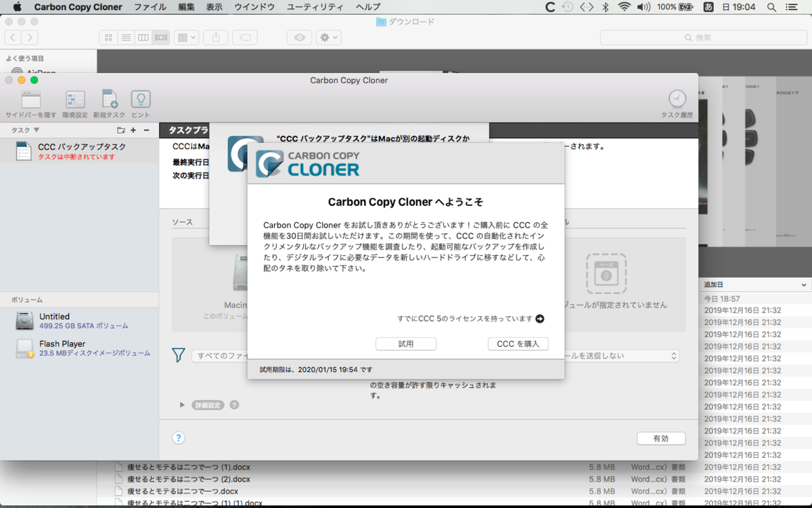Click the CCC menu bar status icon
This screenshot has height=508, width=812.
pyautogui.click(x=550, y=7)
